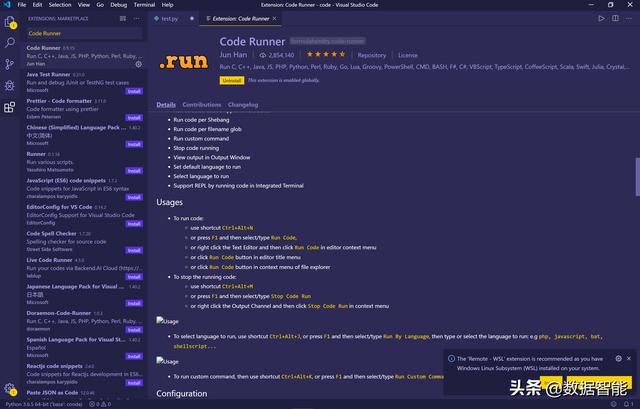Open notifications bell in status bar
The image size is (640, 409).
[627, 404]
